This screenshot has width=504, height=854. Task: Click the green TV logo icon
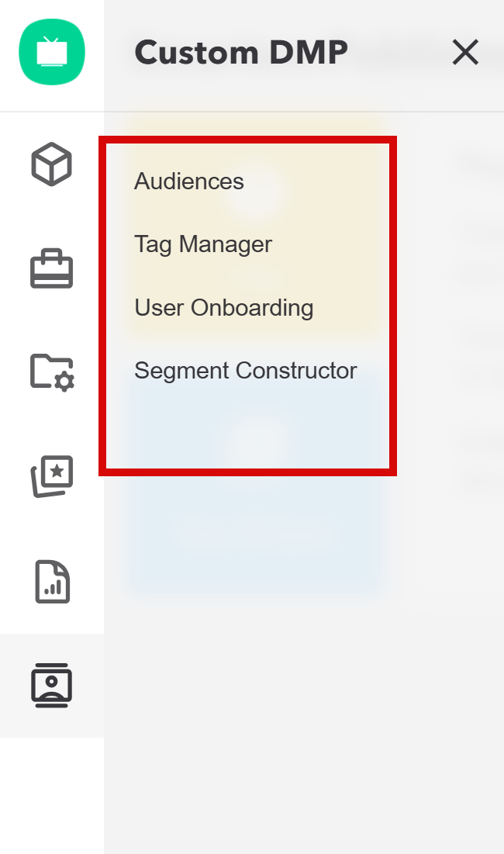coord(52,52)
